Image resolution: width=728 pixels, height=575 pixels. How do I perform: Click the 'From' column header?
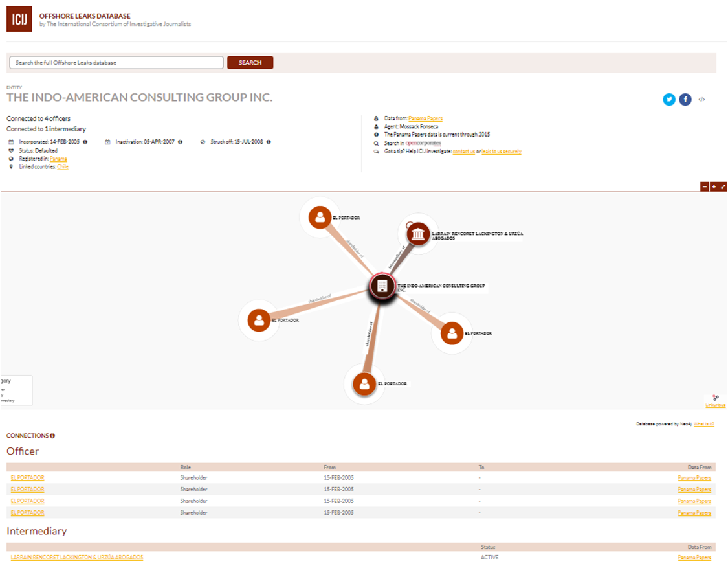tap(329, 468)
